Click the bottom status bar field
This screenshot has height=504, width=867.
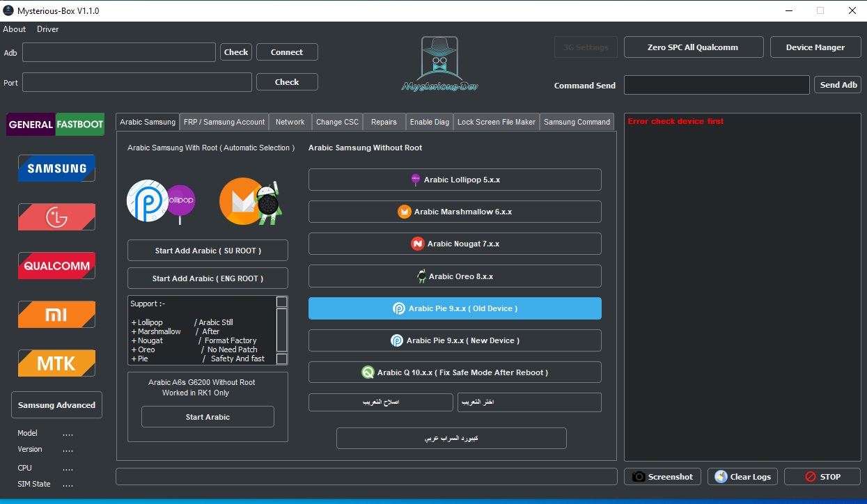[366, 477]
